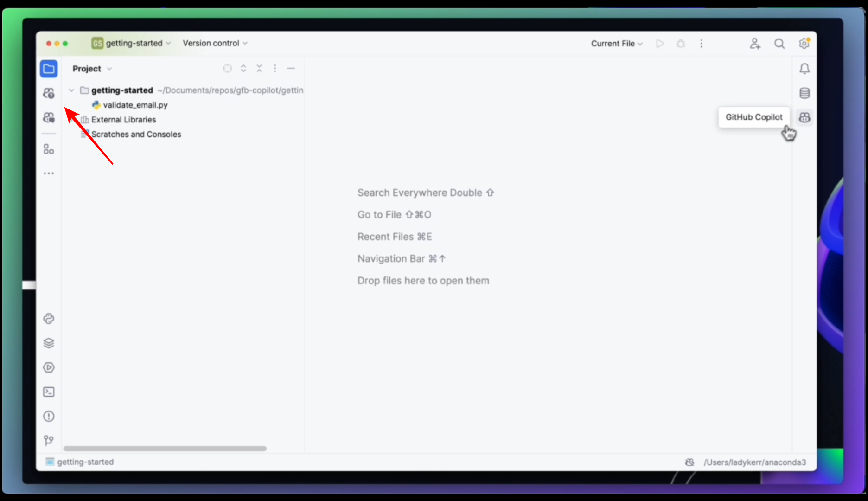868x501 pixels.
Task: Open the Structure tool window icon
Action: click(x=49, y=149)
